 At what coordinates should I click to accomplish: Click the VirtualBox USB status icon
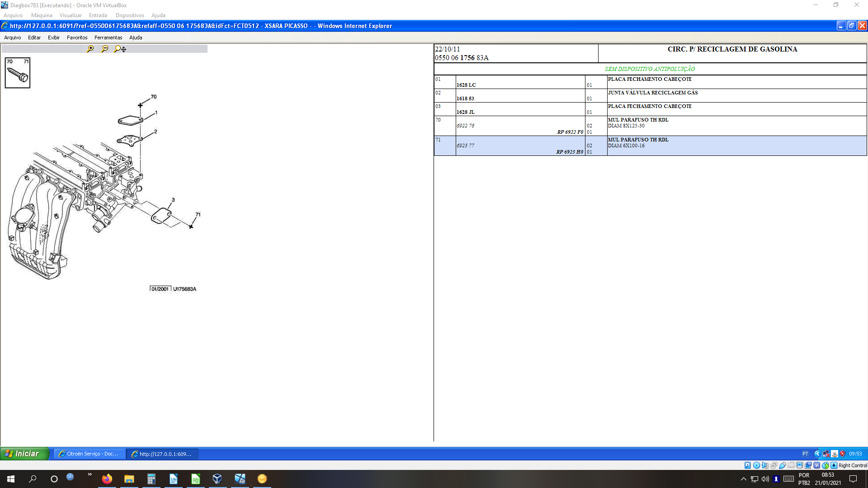782,465
